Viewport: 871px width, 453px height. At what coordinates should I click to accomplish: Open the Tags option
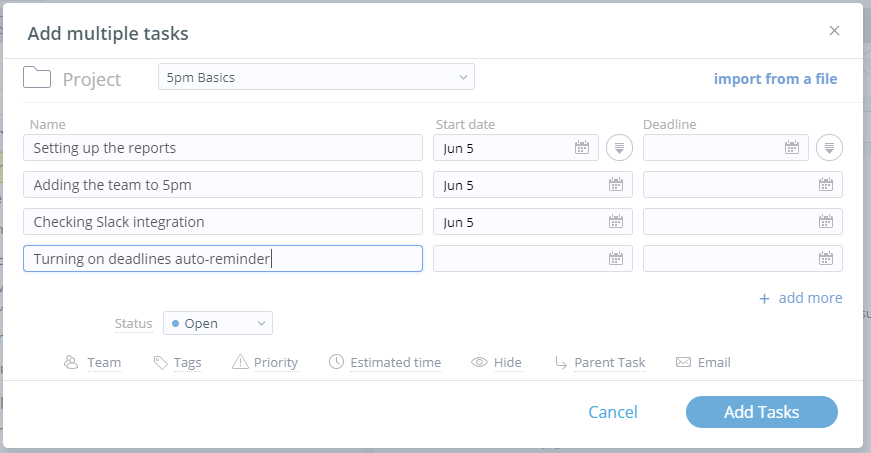[x=187, y=363]
